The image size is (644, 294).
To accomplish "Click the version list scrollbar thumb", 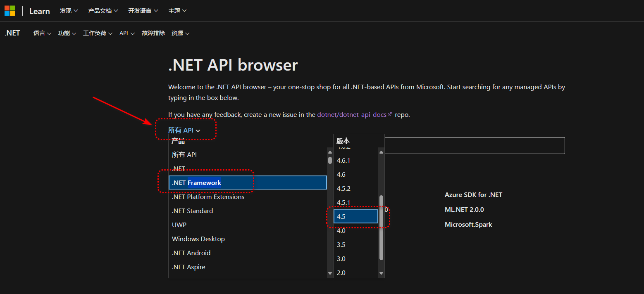I will (x=381, y=228).
